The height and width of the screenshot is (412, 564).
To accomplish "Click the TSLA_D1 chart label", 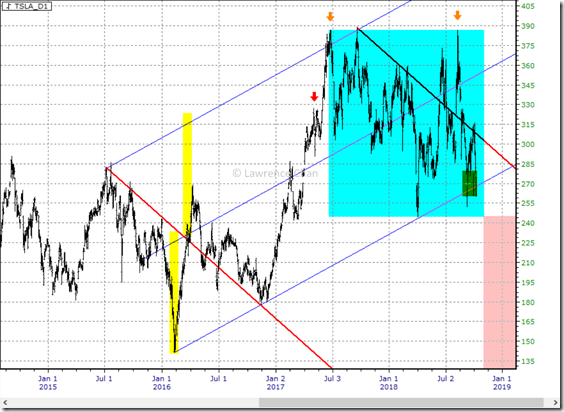I will click(27, 6).
